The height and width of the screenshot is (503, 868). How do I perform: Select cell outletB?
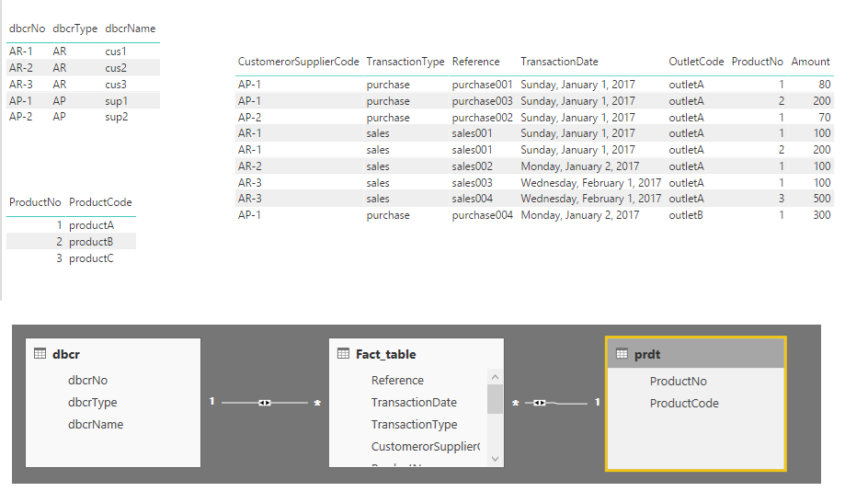[686, 215]
